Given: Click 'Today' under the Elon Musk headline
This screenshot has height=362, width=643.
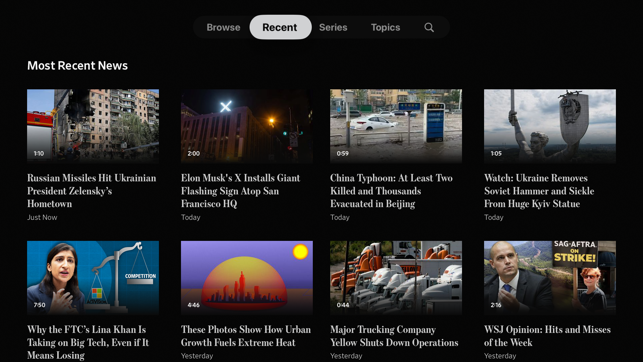Looking at the screenshot, I should [x=191, y=217].
